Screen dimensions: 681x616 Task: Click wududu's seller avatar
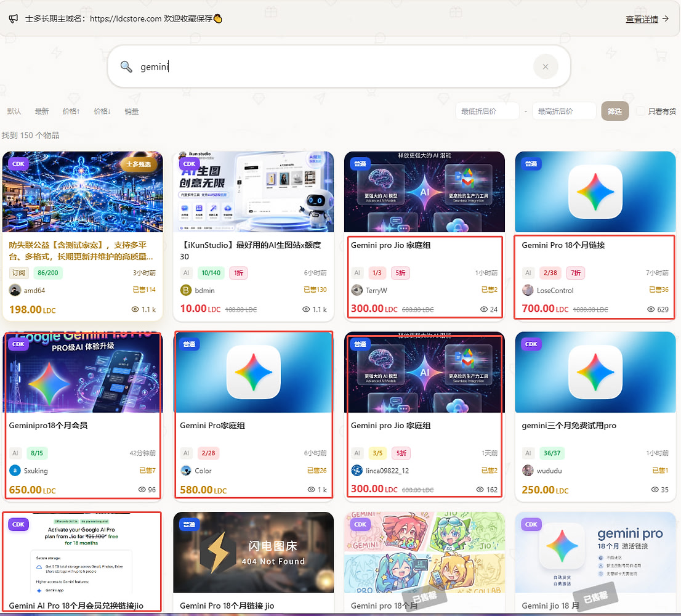[x=528, y=471]
